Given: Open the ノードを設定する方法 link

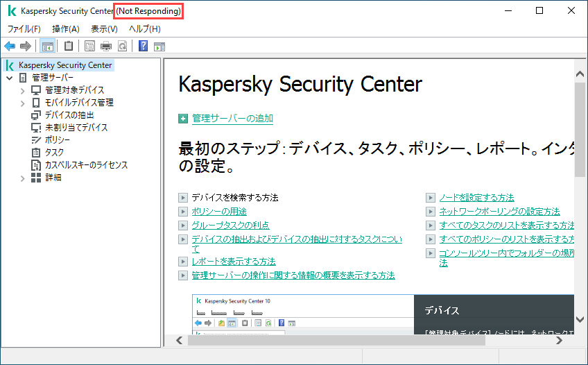Looking at the screenshot, I should coord(476,198).
